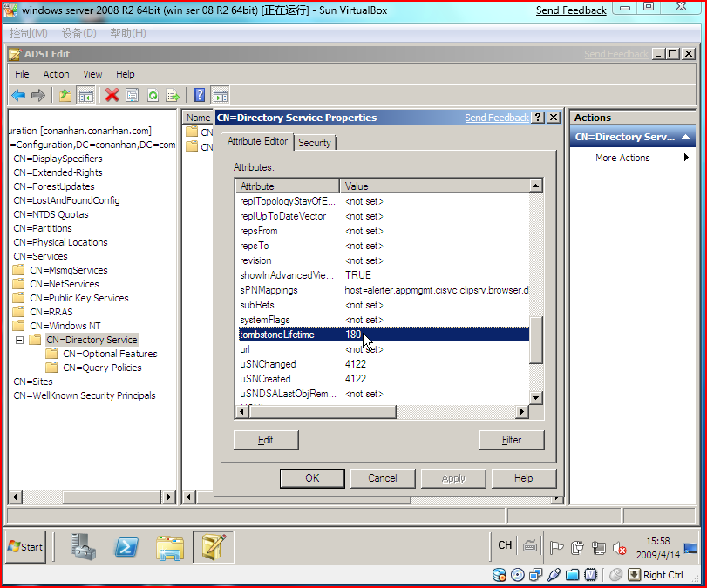The height and width of the screenshot is (588, 707).
Task: Click OK in the properties dialog
Action: pos(312,478)
